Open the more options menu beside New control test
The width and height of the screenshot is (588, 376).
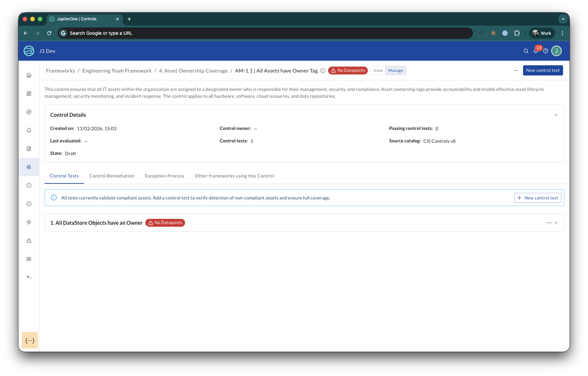(x=516, y=71)
